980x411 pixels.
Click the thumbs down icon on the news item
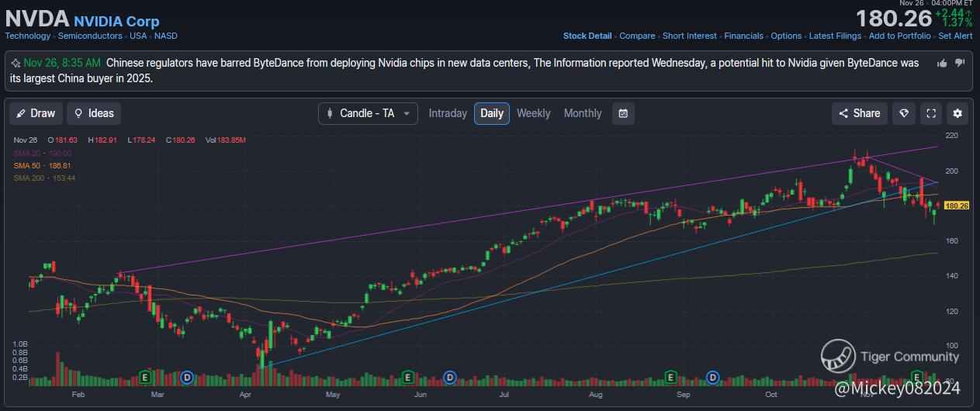pyautogui.click(x=960, y=63)
